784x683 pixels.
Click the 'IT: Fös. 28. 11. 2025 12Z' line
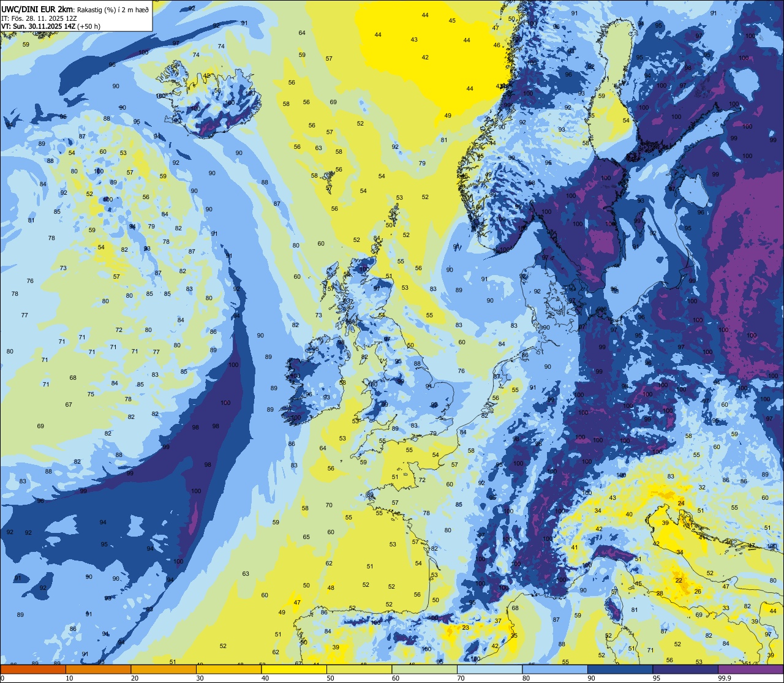pos(39,18)
